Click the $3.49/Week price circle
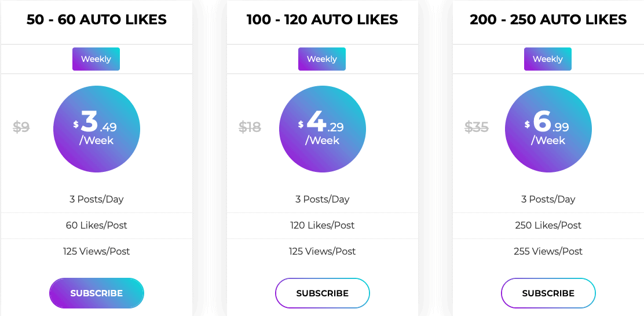This screenshot has width=644, height=316. point(97,129)
